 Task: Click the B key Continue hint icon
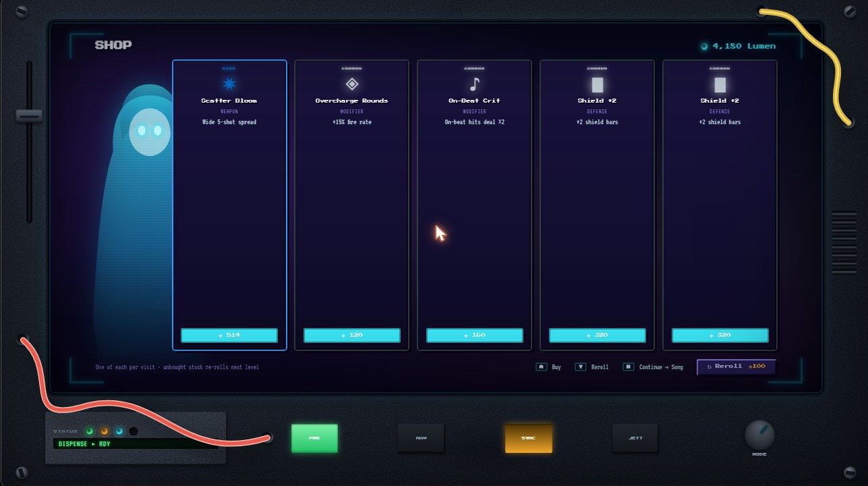coord(629,367)
